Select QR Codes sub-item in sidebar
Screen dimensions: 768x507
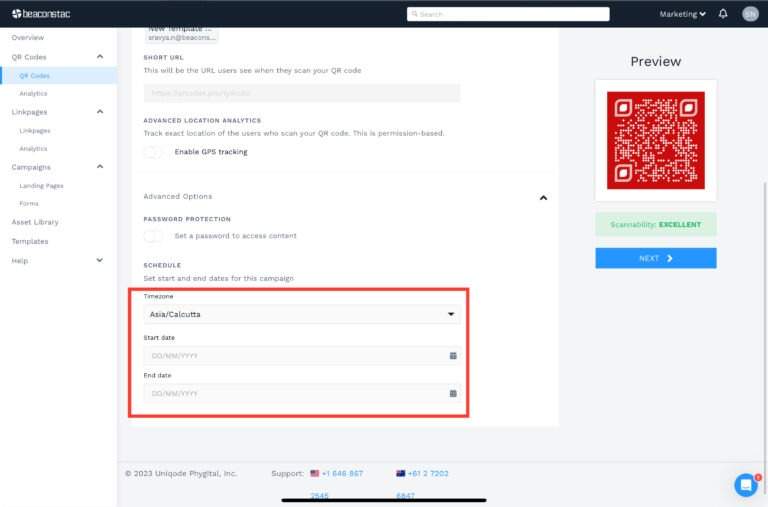[34, 76]
